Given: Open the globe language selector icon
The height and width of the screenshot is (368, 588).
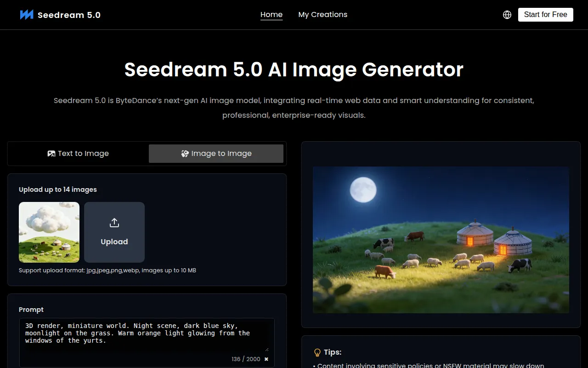Looking at the screenshot, I should (x=507, y=14).
